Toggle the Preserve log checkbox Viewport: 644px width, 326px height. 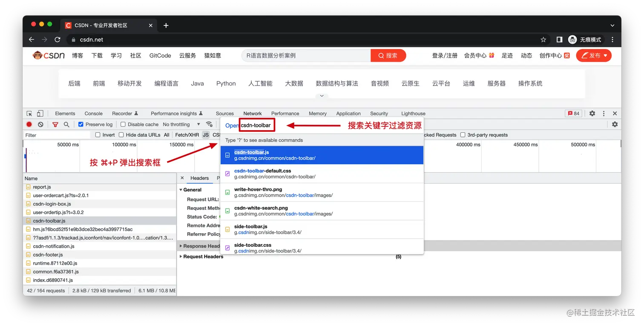[x=81, y=124]
